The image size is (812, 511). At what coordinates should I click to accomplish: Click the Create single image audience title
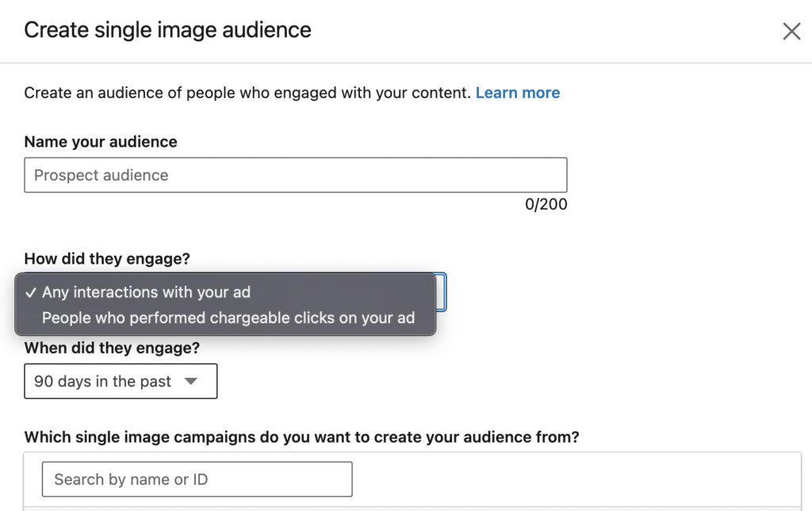[167, 30]
